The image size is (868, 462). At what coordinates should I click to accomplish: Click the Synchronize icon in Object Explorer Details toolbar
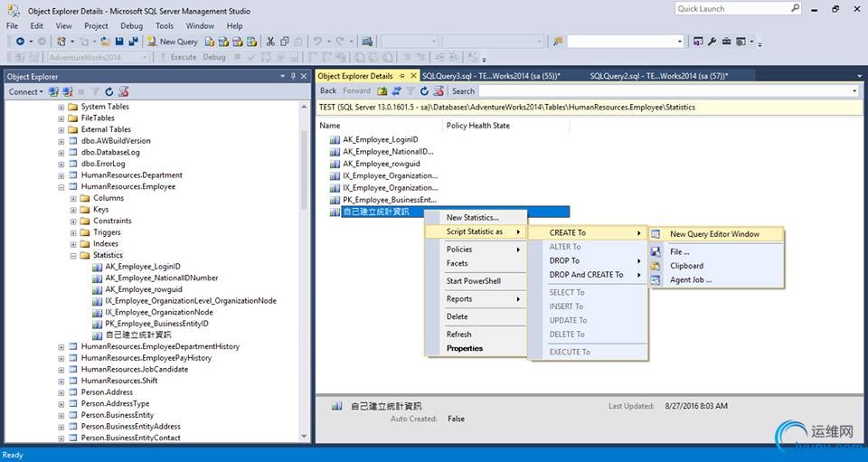click(396, 91)
